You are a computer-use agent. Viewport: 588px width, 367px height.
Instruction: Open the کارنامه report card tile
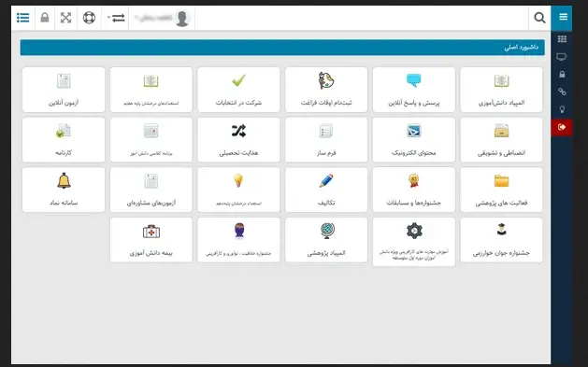pyautogui.click(x=64, y=140)
